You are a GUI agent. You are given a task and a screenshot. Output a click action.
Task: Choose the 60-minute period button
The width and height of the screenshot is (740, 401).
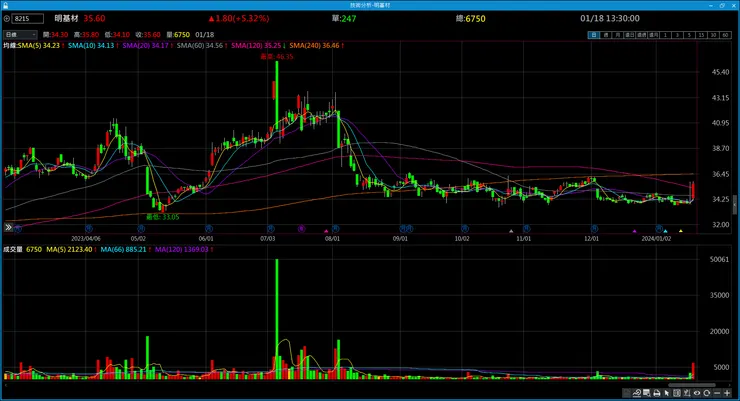tap(725, 35)
